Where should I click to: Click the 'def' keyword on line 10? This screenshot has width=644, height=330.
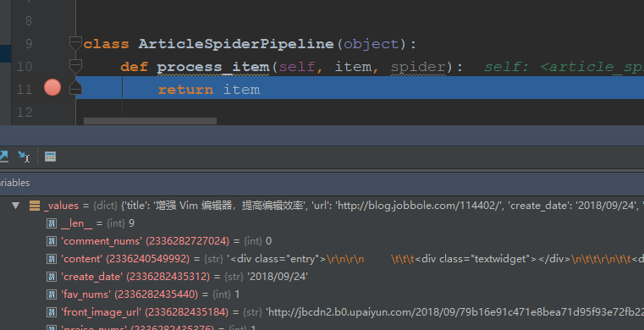[134, 67]
